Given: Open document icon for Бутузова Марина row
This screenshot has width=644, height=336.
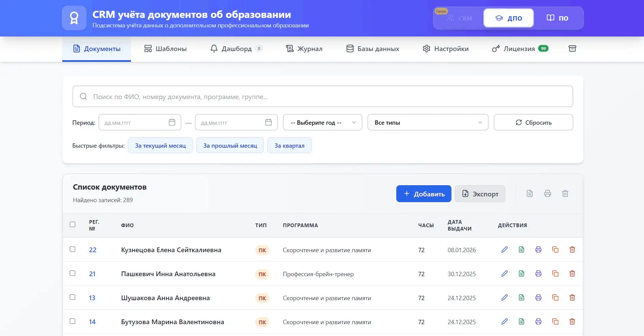Looking at the screenshot, I should [521, 321].
